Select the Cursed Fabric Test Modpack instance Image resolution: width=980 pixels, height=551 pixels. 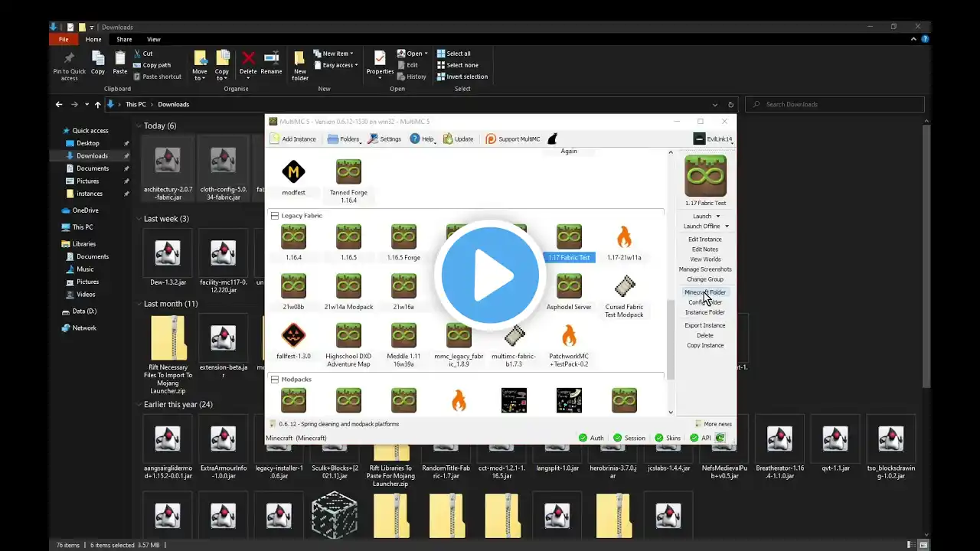point(624,296)
